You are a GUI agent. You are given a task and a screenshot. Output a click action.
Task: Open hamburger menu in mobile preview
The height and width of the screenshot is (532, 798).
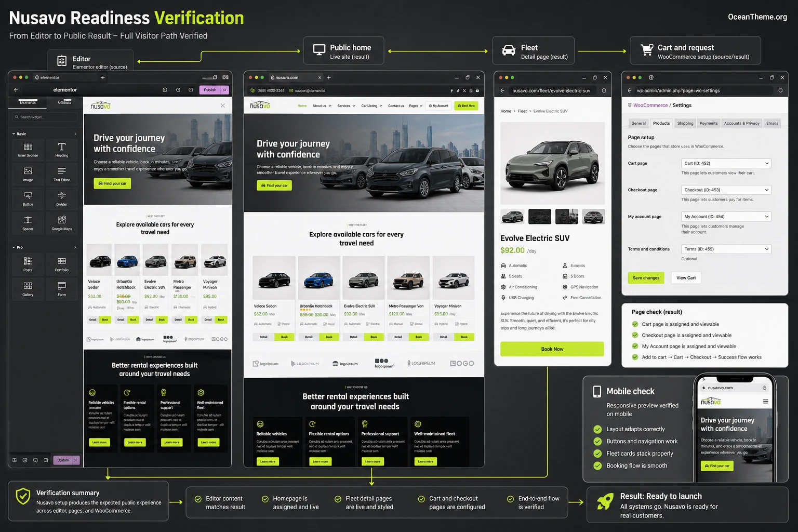coord(765,402)
